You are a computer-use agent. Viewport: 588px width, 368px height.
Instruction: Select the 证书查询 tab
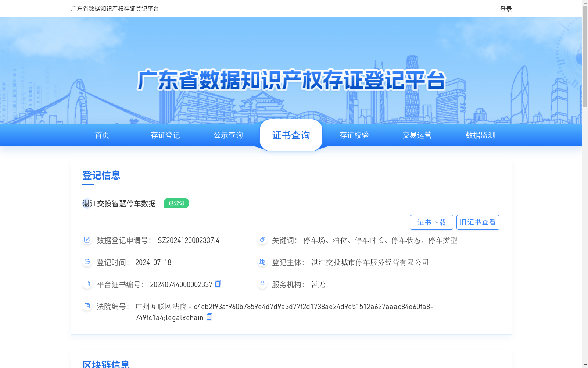pos(291,135)
